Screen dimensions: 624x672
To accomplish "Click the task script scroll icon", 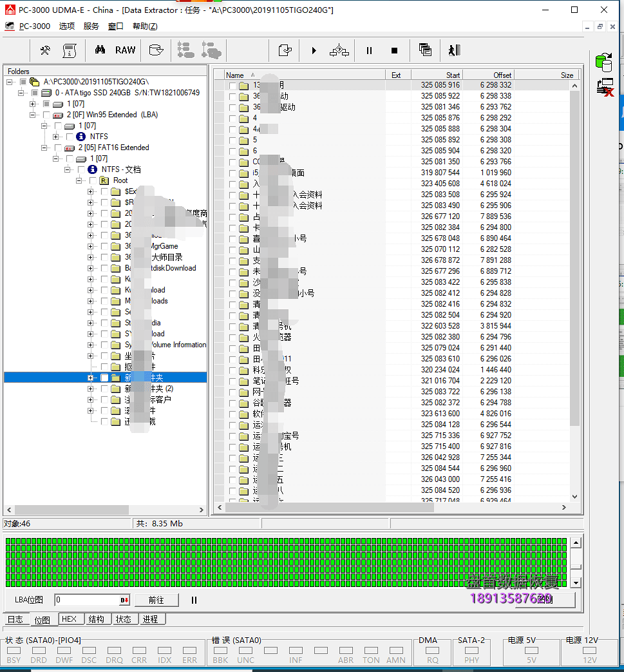I will tap(69, 50).
